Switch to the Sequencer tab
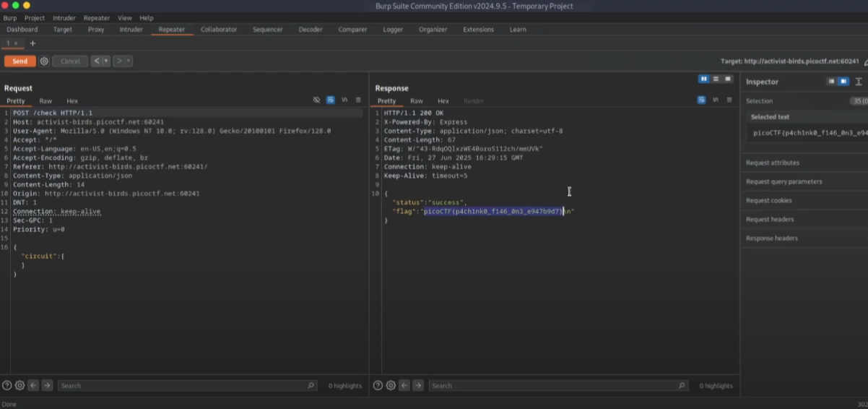 (x=267, y=30)
